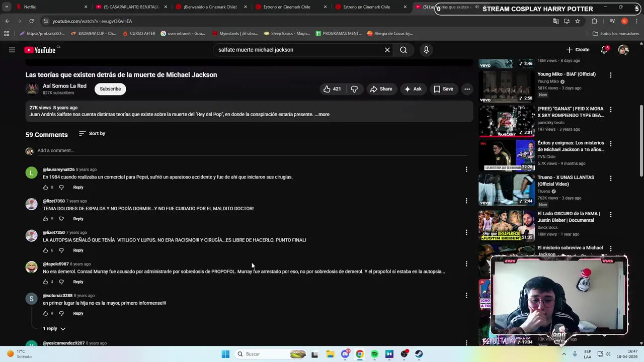Open Spotify from the taskbar

coord(374,354)
